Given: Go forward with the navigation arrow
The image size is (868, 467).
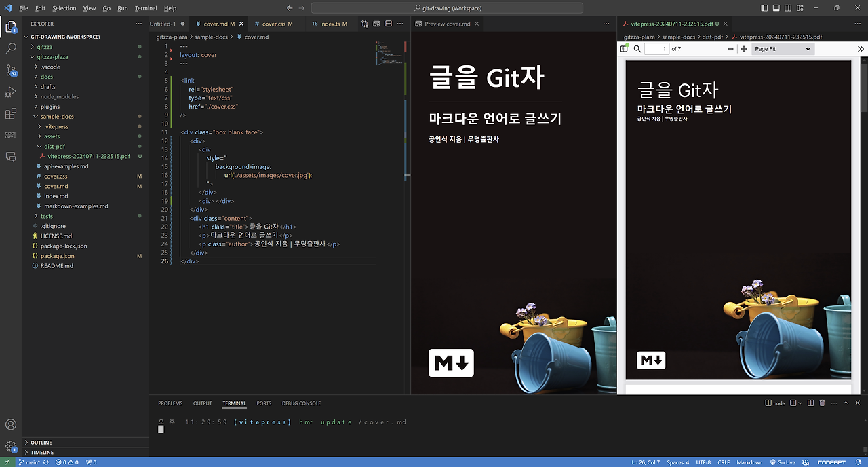Looking at the screenshot, I should (x=302, y=8).
